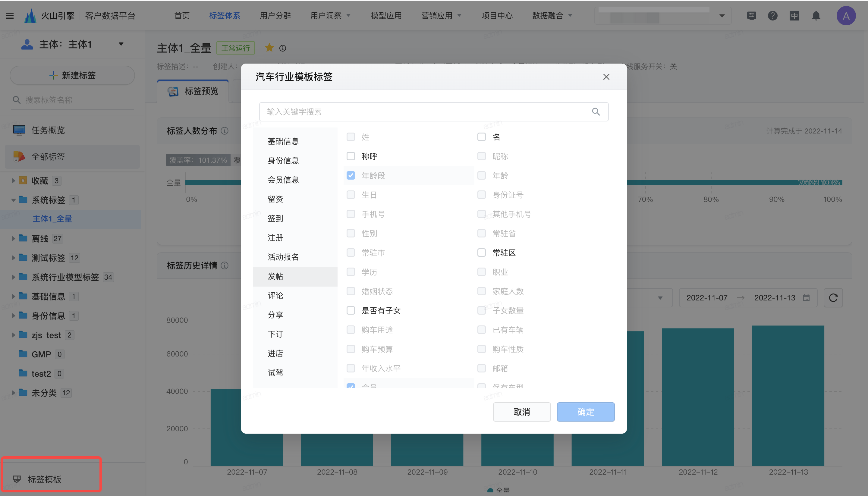The image size is (868, 496).
Task: Click the 取消 button
Action: pos(521,412)
